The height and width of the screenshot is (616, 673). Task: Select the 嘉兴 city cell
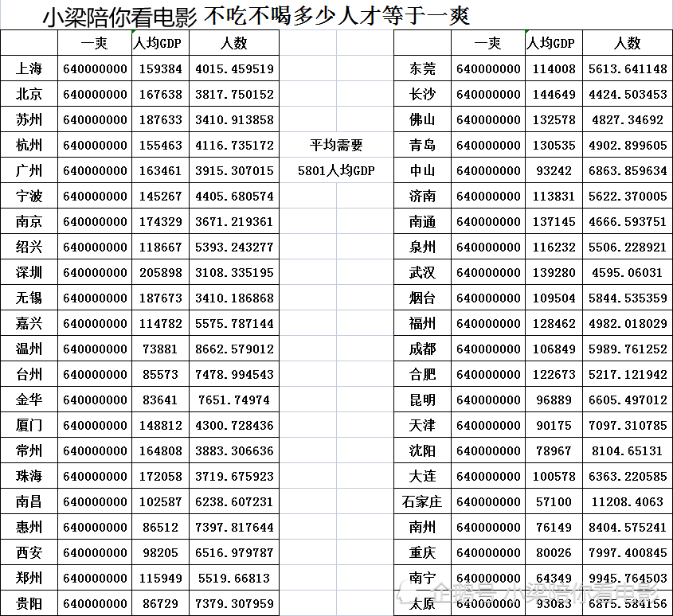tap(29, 322)
